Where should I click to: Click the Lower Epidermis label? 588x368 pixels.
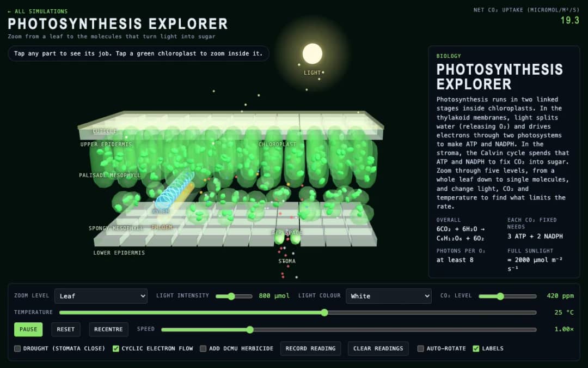(x=119, y=253)
